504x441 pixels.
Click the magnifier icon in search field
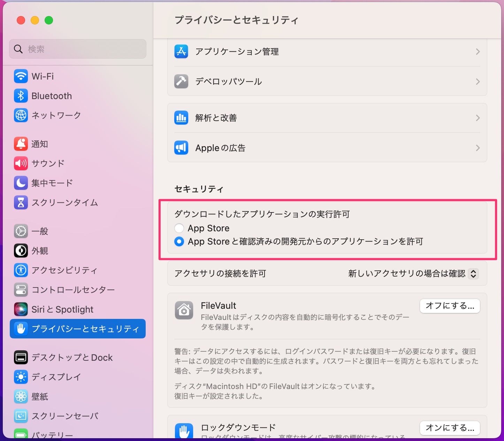pyautogui.click(x=18, y=49)
